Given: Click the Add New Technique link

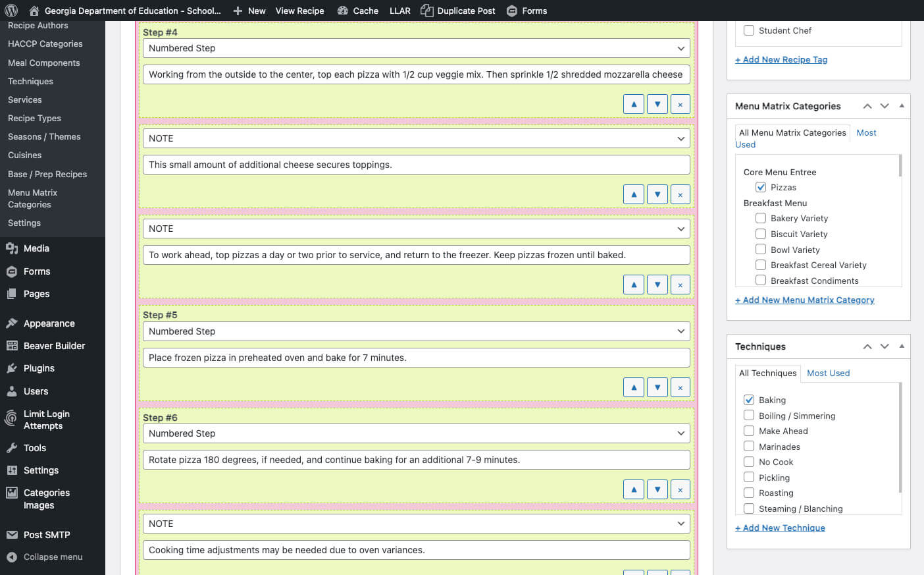Looking at the screenshot, I should pos(780,528).
